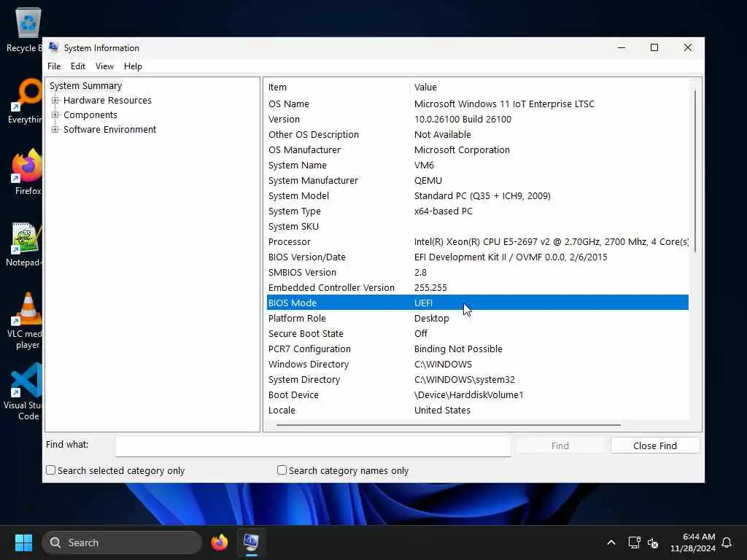Select the Software Environment tree label
747x560 pixels.
(x=109, y=130)
